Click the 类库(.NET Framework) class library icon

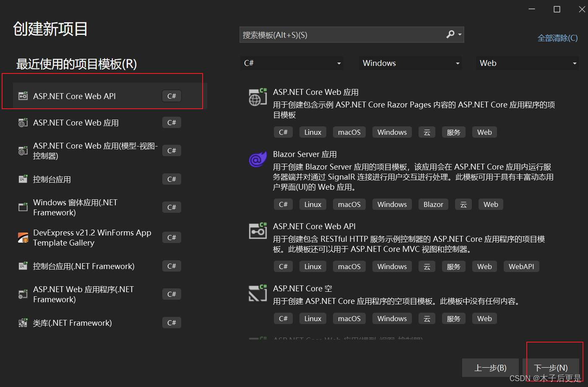pyautogui.click(x=23, y=322)
